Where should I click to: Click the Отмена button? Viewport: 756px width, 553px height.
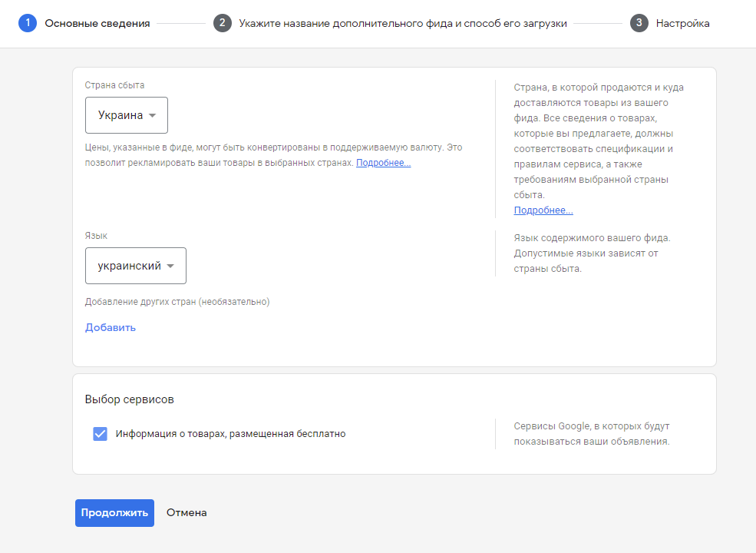click(x=187, y=513)
